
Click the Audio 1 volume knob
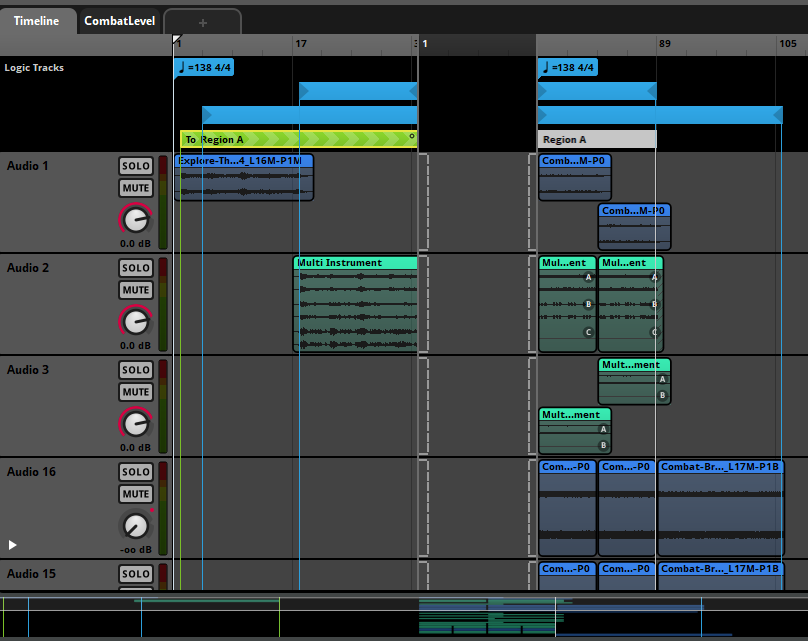click(x=136, y=220)
